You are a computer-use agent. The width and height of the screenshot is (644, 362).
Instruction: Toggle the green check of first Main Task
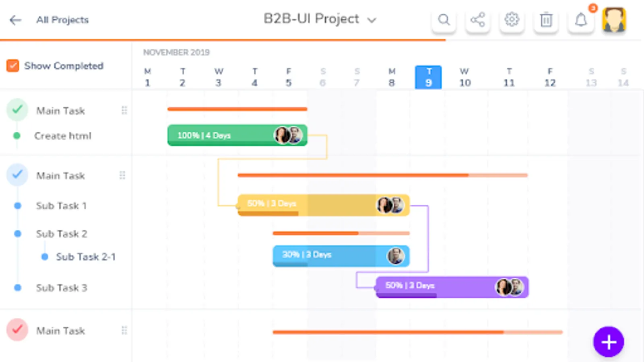(17, 109)
